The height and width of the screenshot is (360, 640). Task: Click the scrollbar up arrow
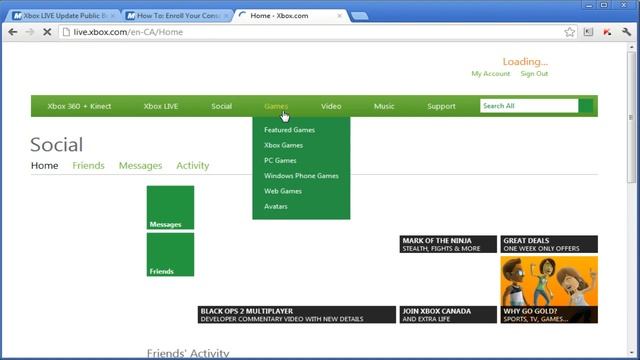point(631,47)
